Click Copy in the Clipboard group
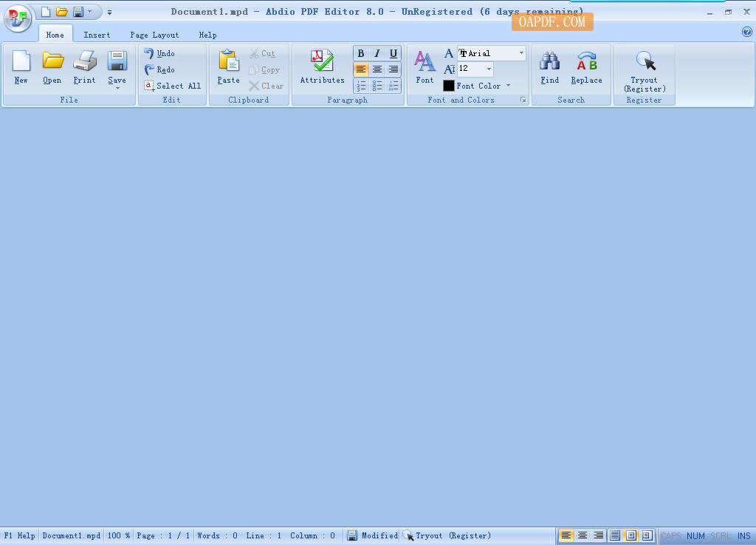Image resolution: width=756 pixels, height=545 pixels. pos(264,70)
